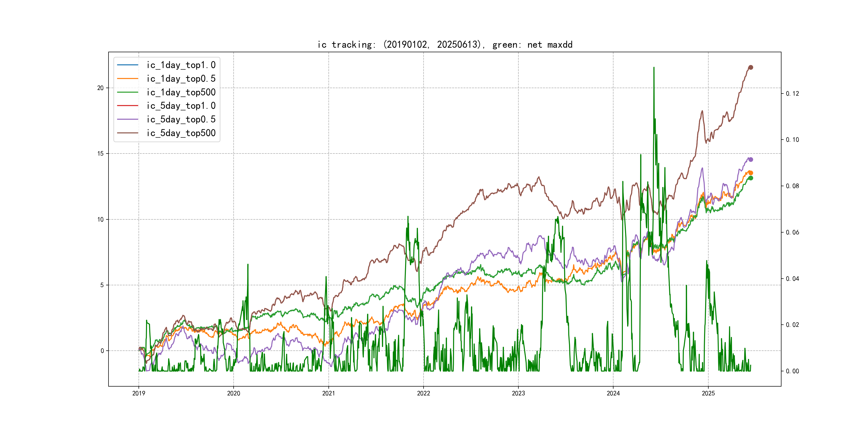Click the 2025 x-axis tick label
This screenshot has height=434, width=868.
(x=708, y=393)
